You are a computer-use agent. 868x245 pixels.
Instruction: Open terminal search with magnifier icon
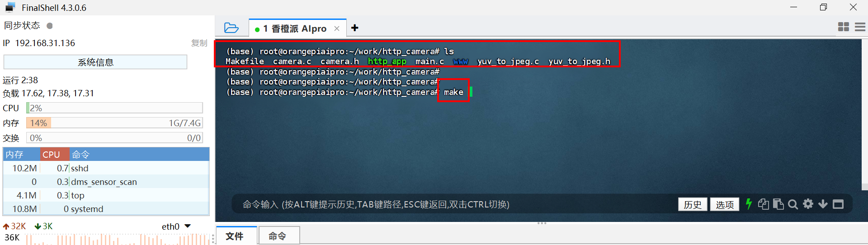(x=793, y=204)
